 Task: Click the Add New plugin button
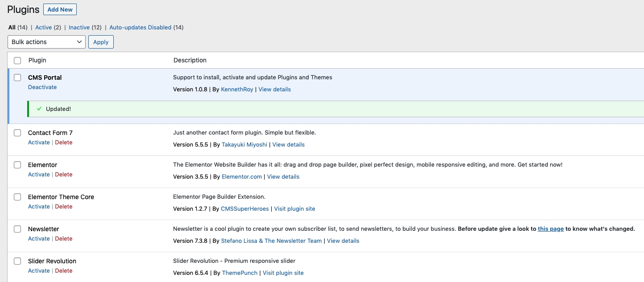(x=60, y=9)
